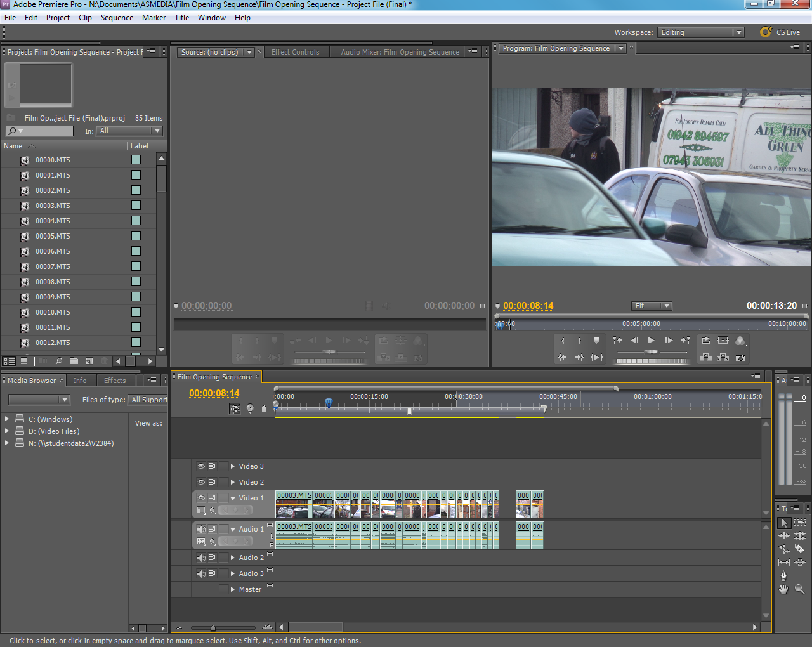Click the Export Frame icon in Program monitor
812x647 pixels.
pyautogui.click(x=740, y=358)
